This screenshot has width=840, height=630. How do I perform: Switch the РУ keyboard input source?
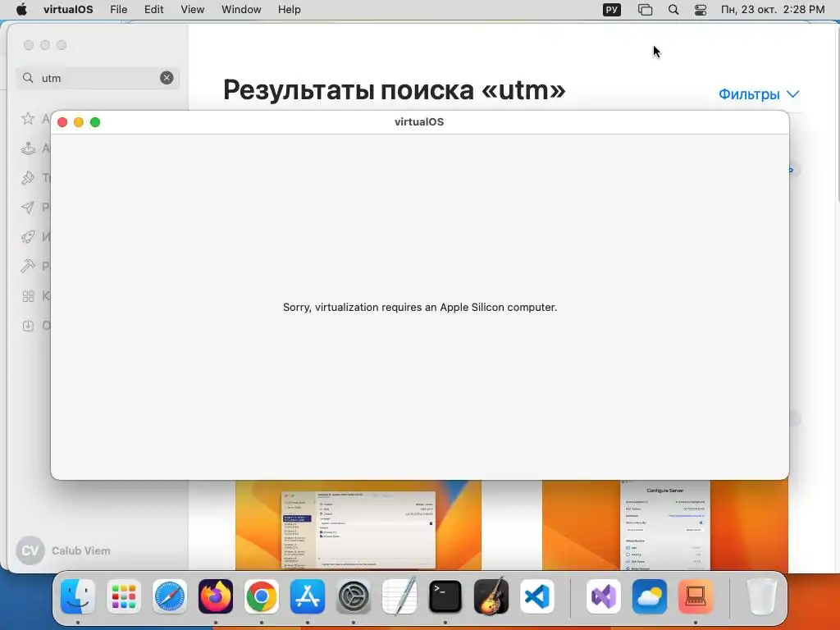[x=612, y=10]
